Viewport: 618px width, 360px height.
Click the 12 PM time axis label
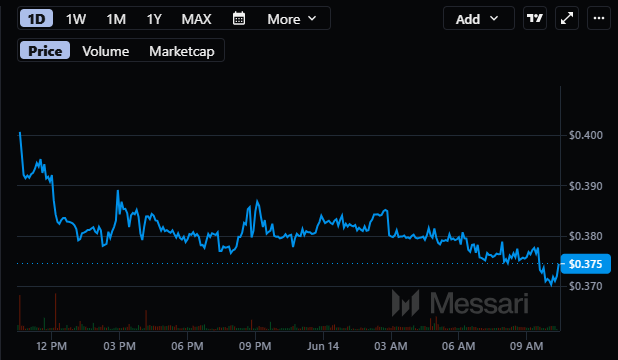click(52, 346)
